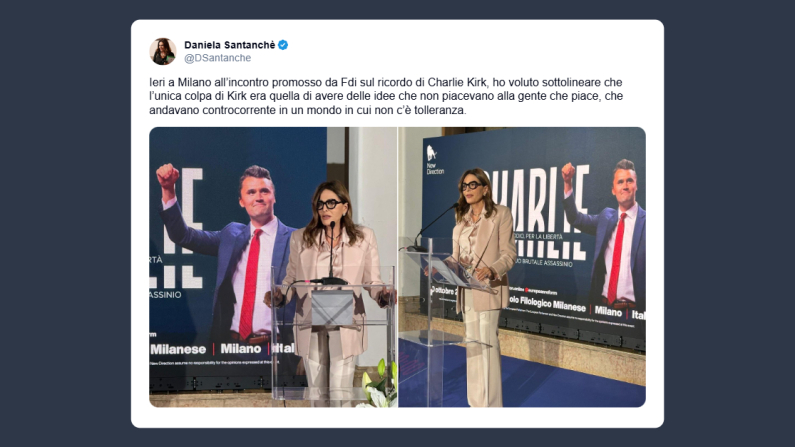Click the word 'Milano' in the tweet text

point(194,82)
